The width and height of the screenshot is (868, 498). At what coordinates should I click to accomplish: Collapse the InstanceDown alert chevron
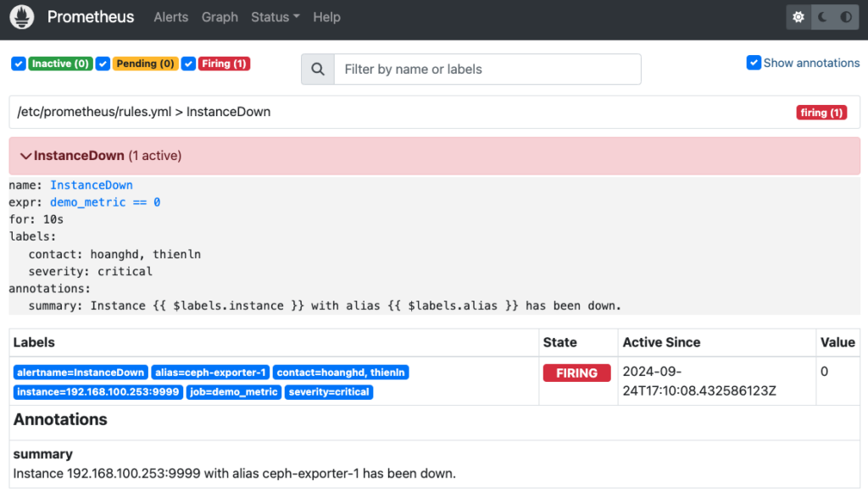pyautogui.click(x=25, y=156)
